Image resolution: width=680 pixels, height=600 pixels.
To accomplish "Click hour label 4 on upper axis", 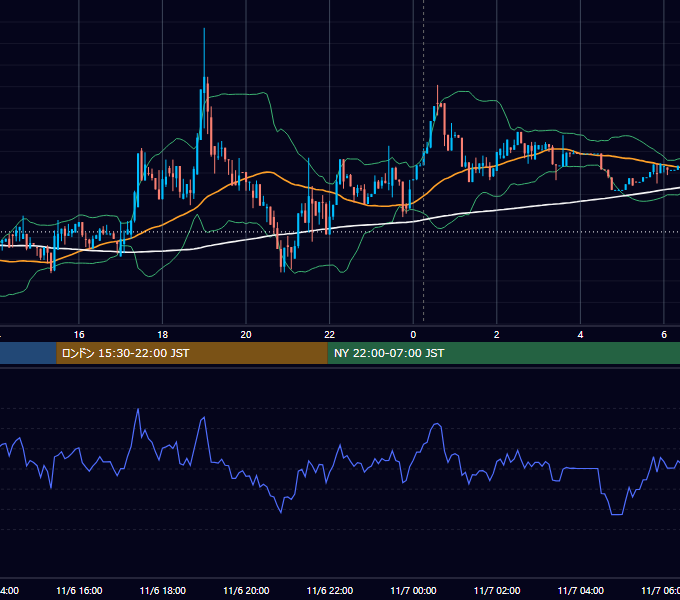I will point(580,335).
